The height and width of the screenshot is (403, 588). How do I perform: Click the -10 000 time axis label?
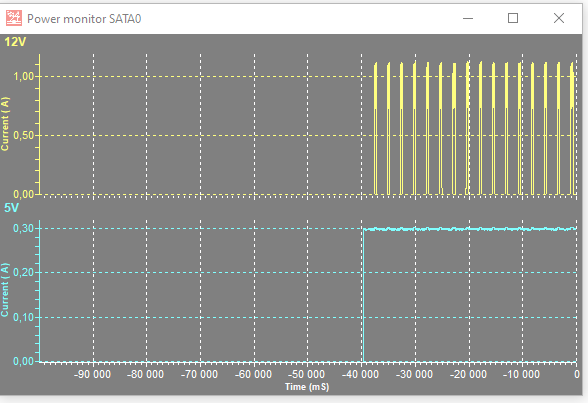(521, 374)
